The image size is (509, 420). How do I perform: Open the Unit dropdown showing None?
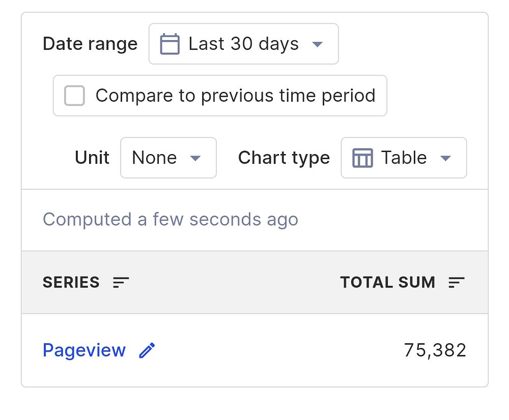tap(168, 158)
